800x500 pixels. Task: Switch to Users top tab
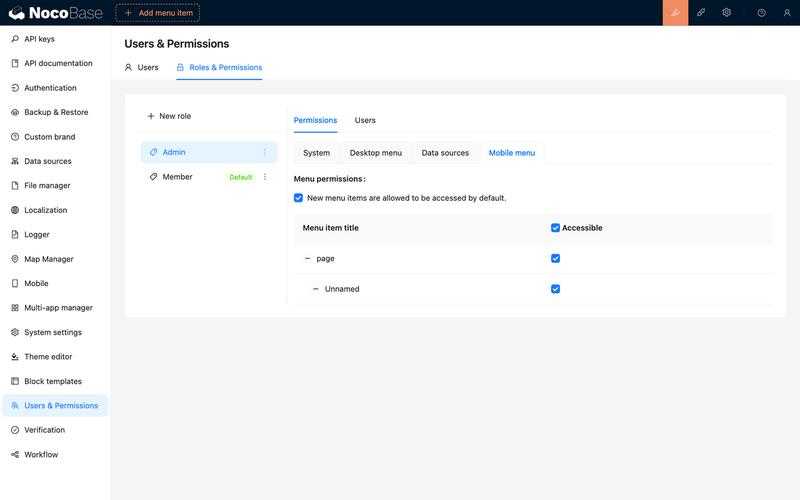click(142, 67)
